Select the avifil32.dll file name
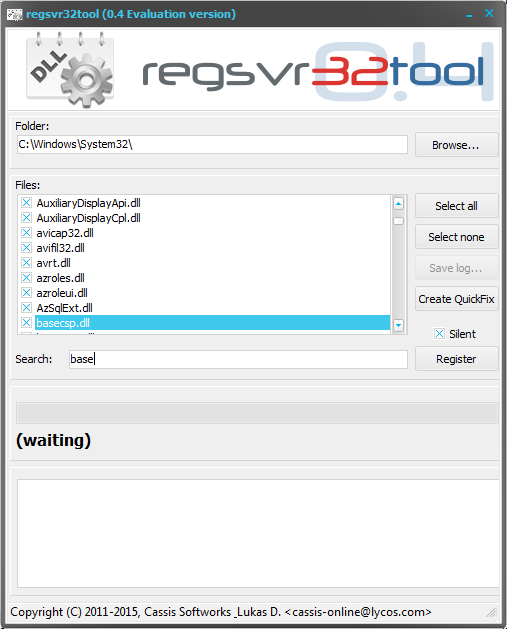 click(61, 248)
